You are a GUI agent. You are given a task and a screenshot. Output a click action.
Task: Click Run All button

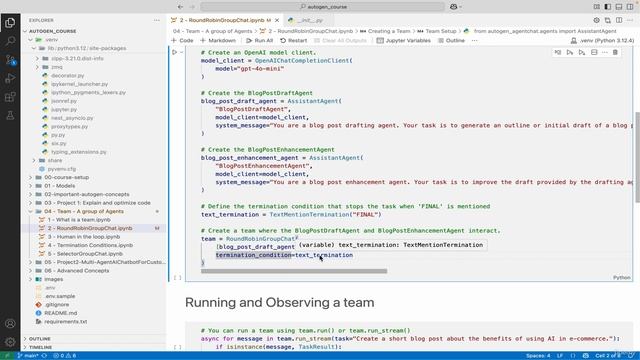click(x=260, y=40)
